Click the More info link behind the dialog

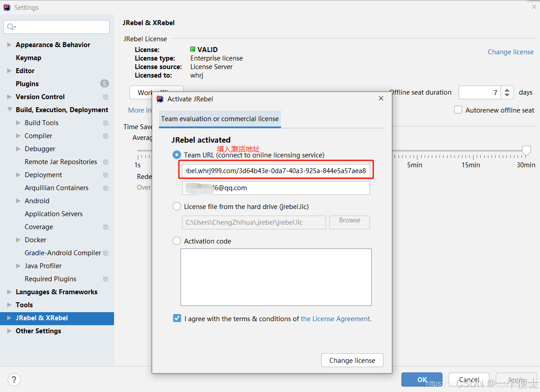click(140, 110)
